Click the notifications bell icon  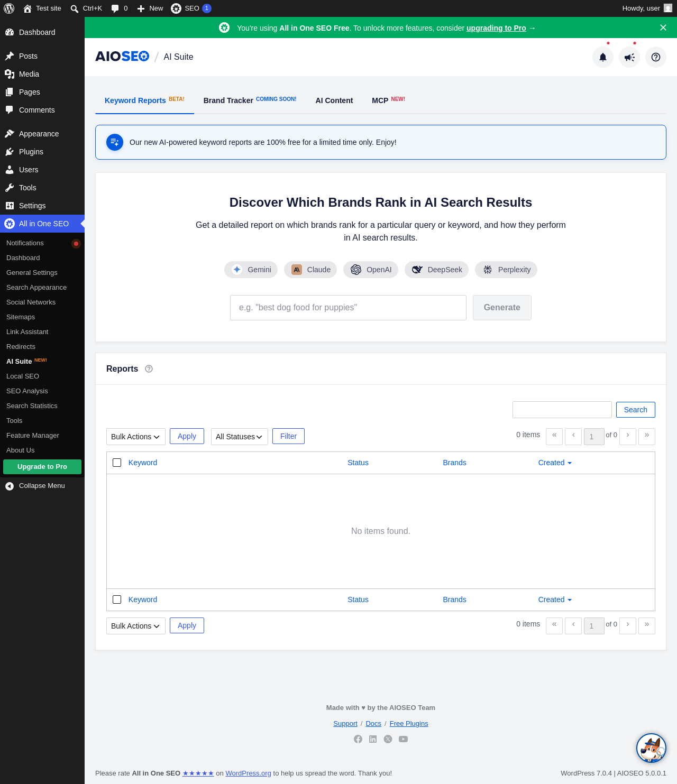click(603, 57)
